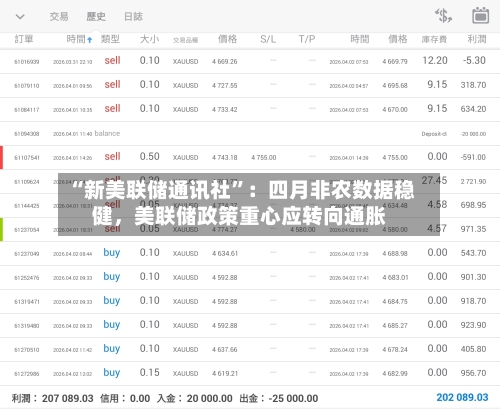Select order 61272986 row
This screenshot has width=500, height=410.
(x=250, y=373)
